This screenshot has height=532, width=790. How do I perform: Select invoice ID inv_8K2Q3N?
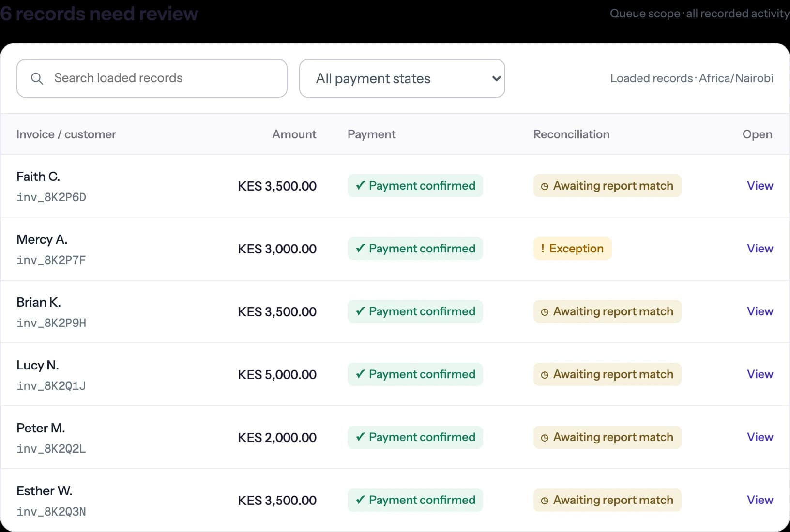[51, 512]
